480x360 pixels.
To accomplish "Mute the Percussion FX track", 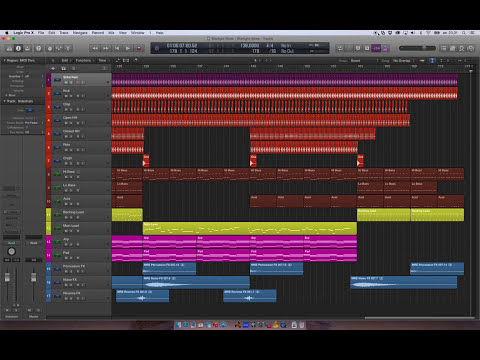I will [66, 271].
